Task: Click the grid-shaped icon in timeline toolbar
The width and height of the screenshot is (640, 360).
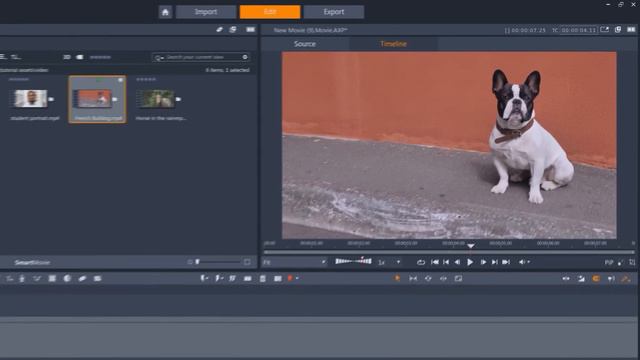Action: 52,278
